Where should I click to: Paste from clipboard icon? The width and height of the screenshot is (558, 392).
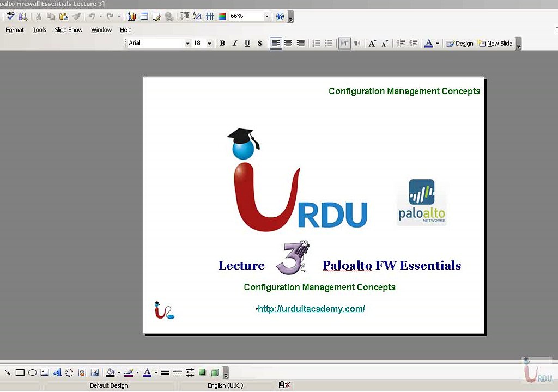click(64, 16)
